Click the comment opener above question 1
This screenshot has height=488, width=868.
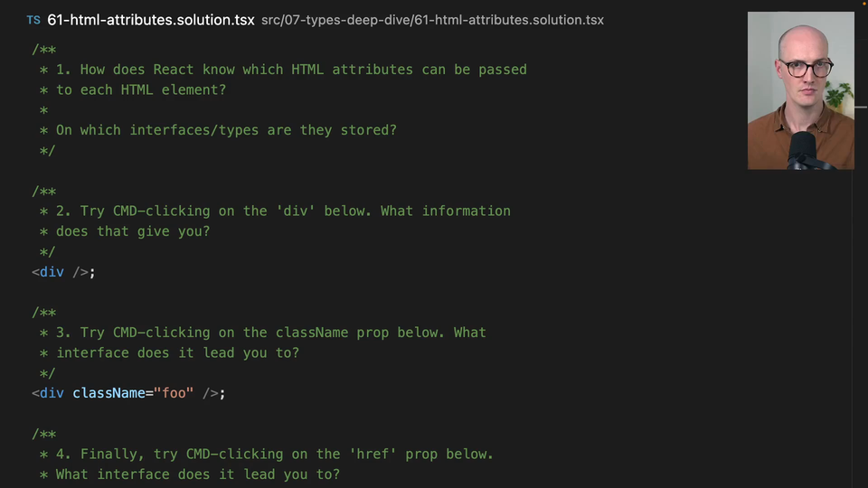(43, 50)
